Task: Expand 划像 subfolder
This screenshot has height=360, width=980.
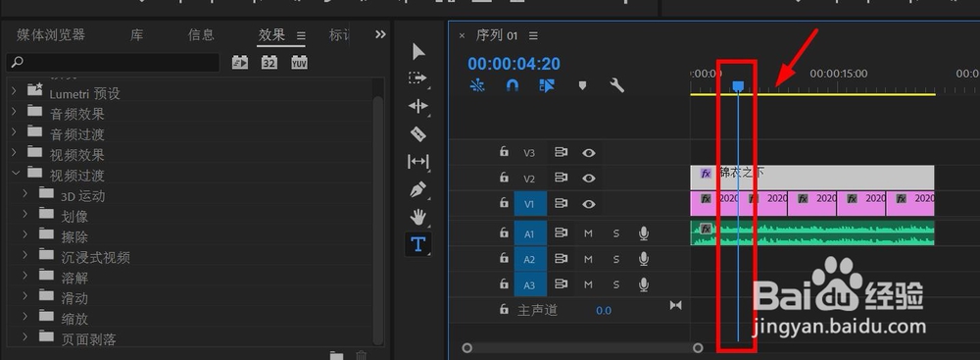Action: click(x=25, y=215)
